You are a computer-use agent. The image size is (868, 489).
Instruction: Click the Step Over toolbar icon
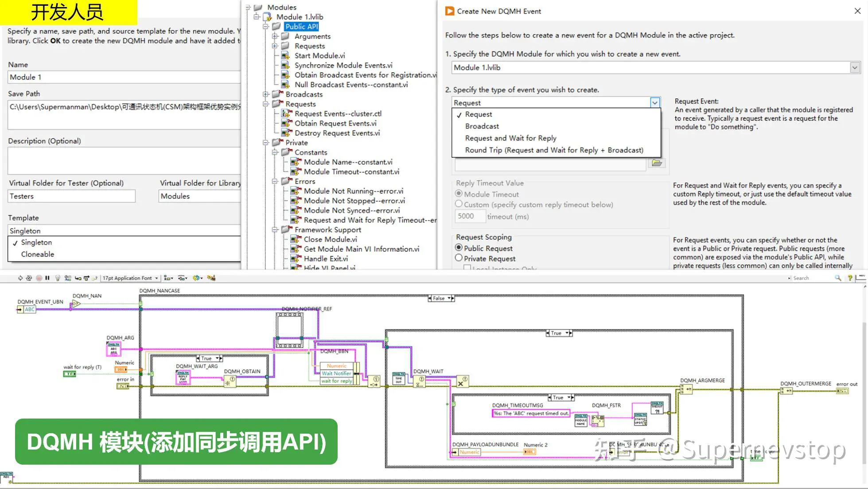pos(86,278)
